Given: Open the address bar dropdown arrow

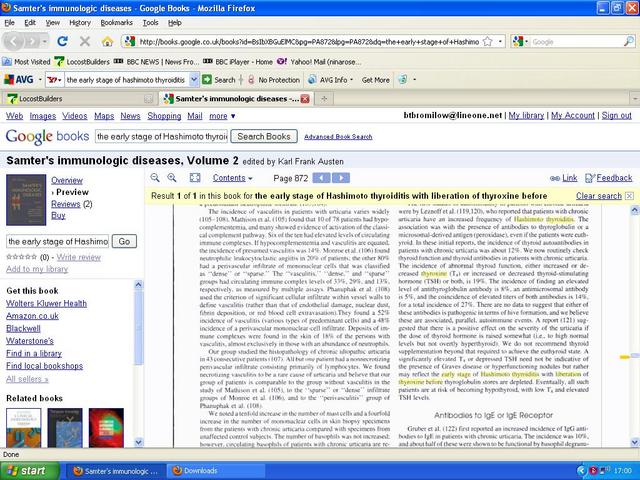Looking at the screenshot, I should coord(500,41).
